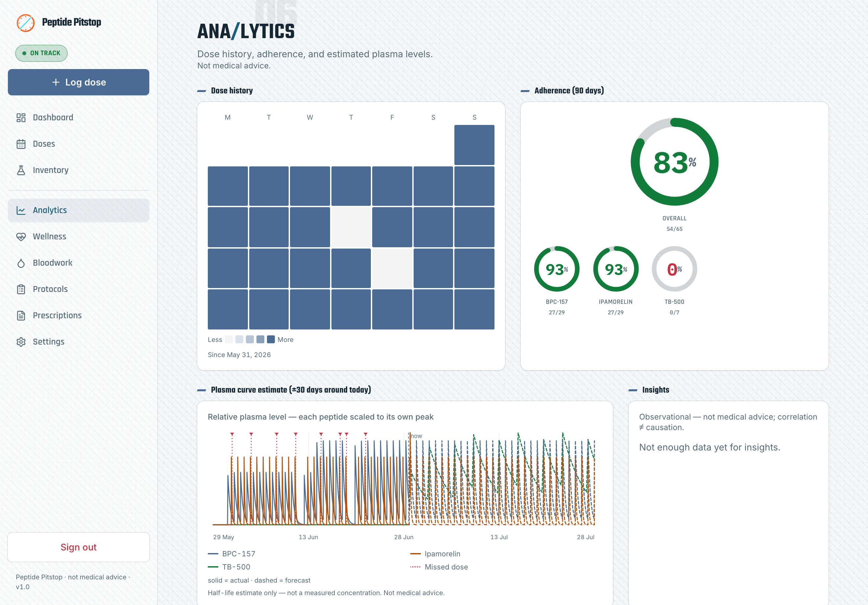Click the 'Insights' section heading
Image resolution: width=868 pixels, height=605 pixels.
pos(656,390)
